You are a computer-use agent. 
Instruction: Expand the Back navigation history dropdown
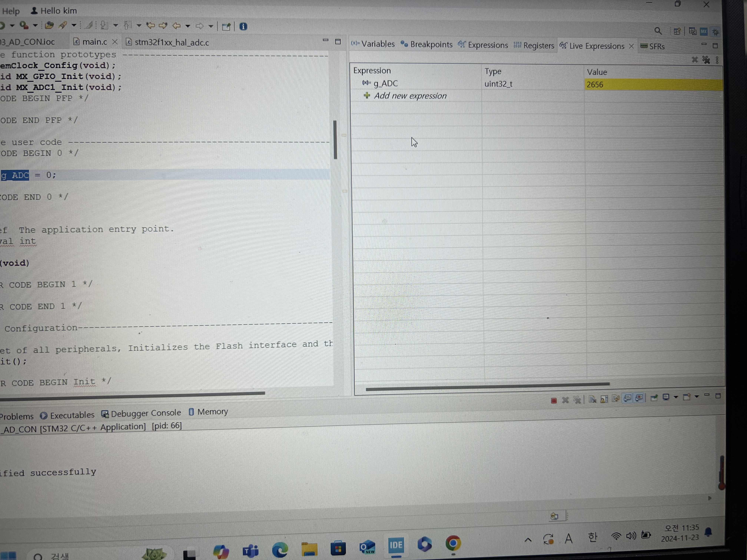[188, 26]
